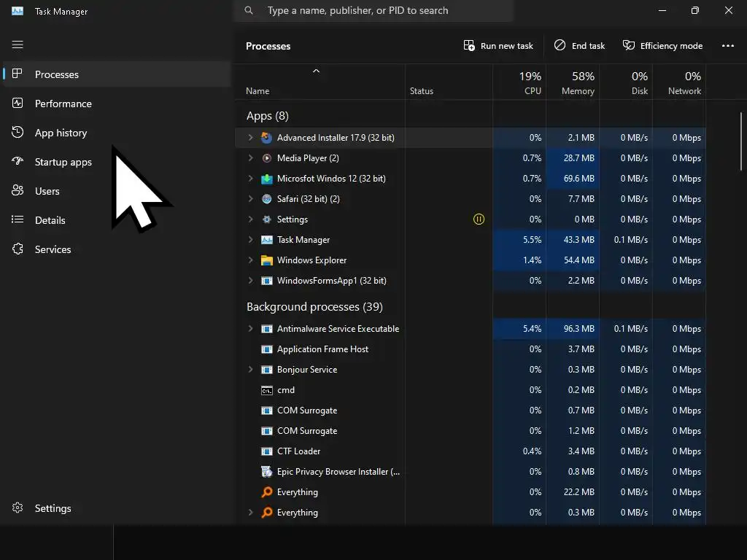Image resolution: width=747 pixels, height=560 pixels.
Task: Select the CTF Loader process
Action: pos(471,451)
